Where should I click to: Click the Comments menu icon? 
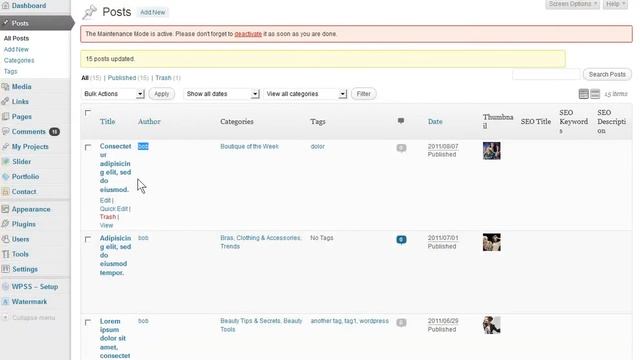click(5, 131)
